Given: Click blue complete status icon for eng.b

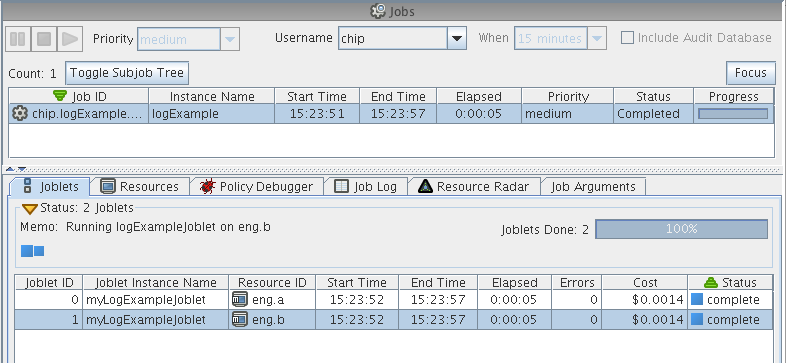Looking at the screenshot, I should click(697, 319).
